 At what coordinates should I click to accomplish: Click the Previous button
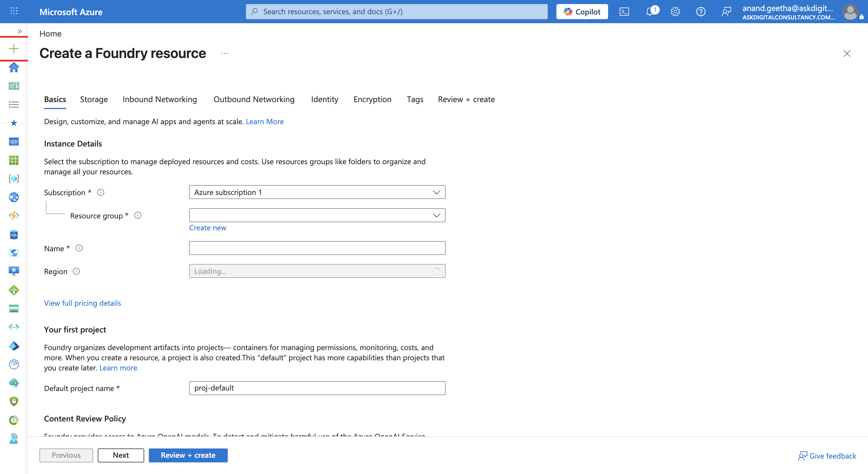pos(66,455)
